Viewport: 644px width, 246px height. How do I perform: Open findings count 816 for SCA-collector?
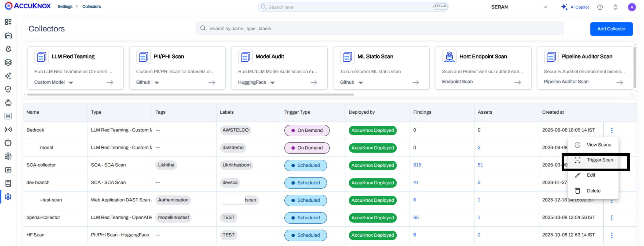417,165
